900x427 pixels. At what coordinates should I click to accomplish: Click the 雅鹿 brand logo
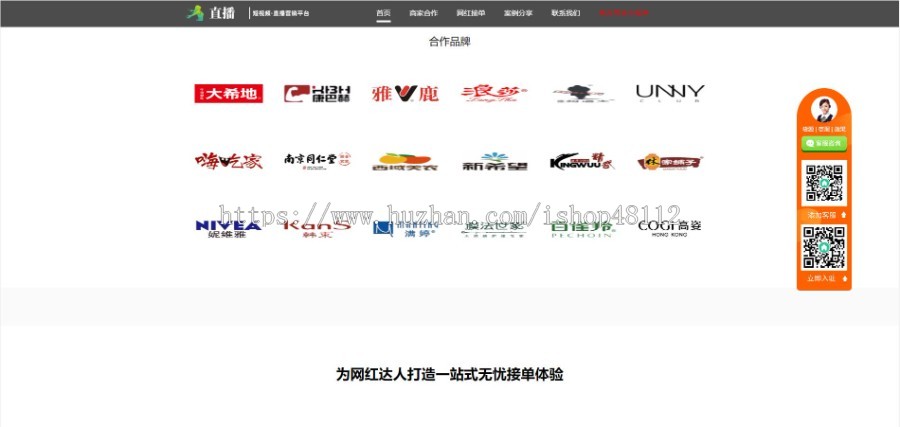pos(405,94)
